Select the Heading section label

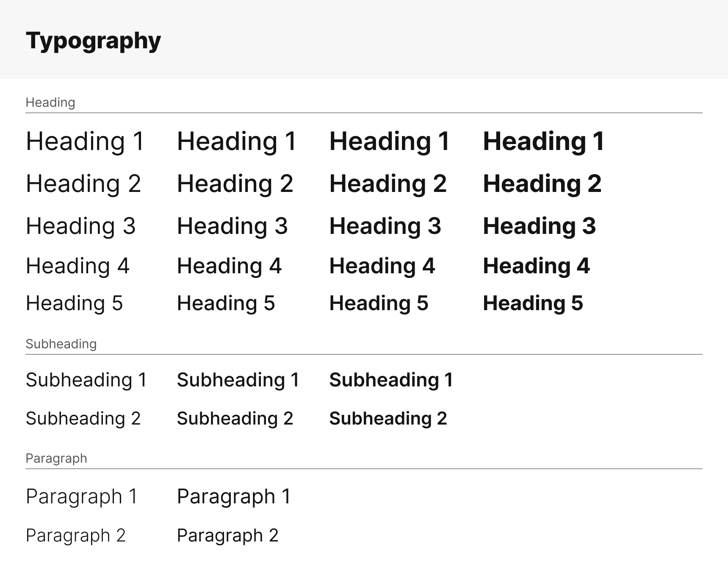pyautogui.click(x=50, y=103)
